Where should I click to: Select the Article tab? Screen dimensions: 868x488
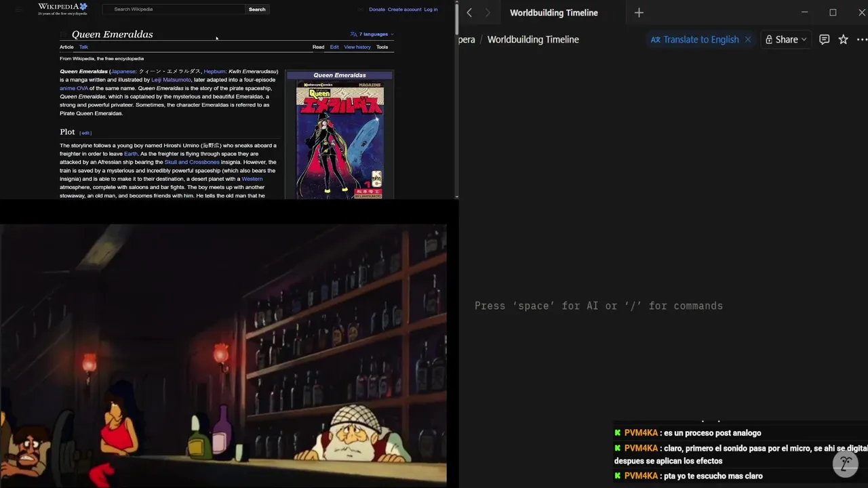click(x=66, y=47)
